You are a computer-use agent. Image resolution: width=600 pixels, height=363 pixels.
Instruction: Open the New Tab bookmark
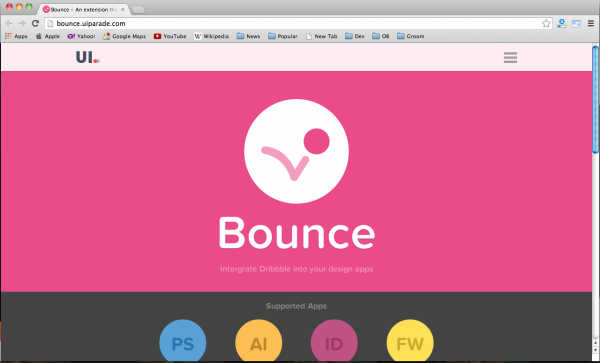pos(321,36)
